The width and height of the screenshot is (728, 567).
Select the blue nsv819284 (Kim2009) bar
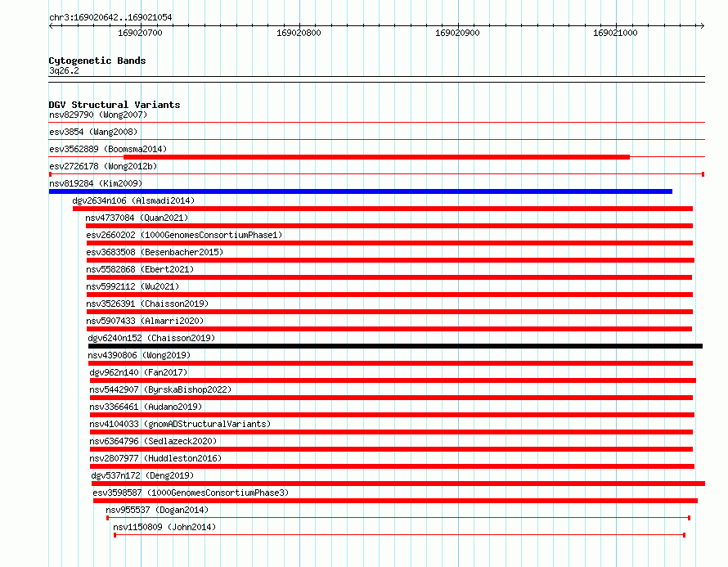click(360, 191)
